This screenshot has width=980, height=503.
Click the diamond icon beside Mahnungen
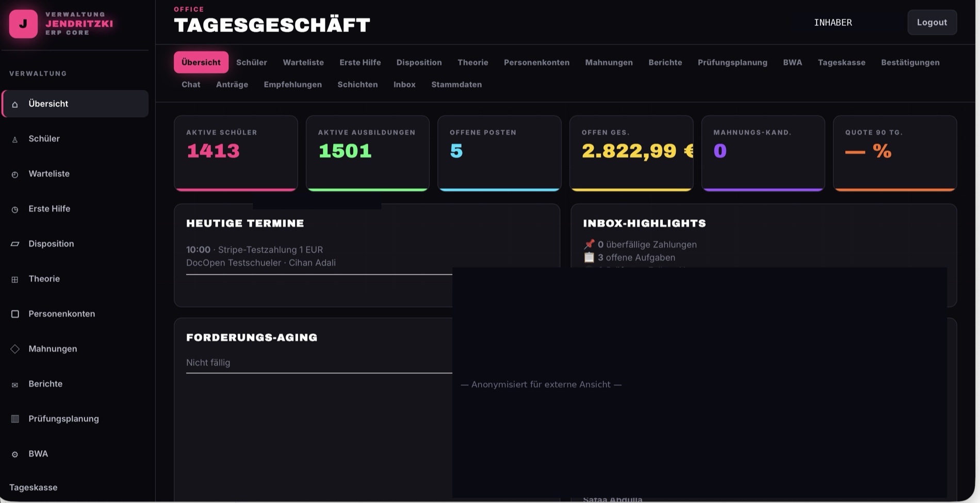coord(15,349)
